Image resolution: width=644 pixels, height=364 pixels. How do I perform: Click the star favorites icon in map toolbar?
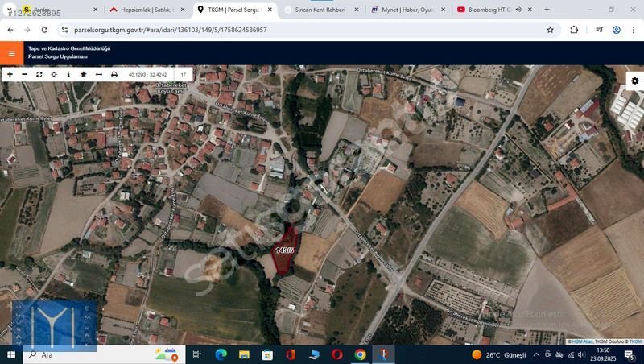pos(84,74)
